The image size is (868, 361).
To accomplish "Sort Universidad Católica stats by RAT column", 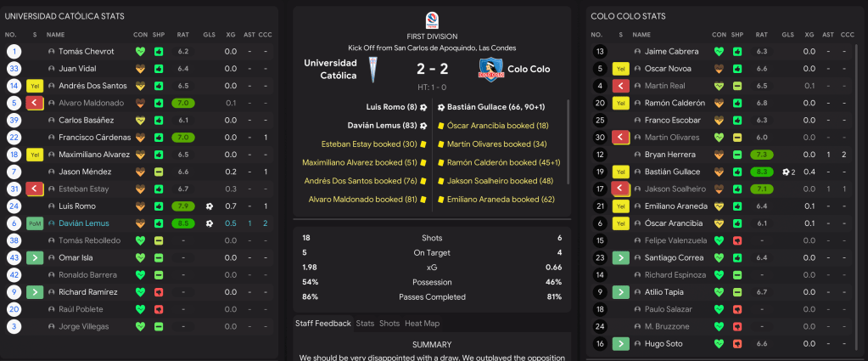I will pyautogui.click(x=182, y=34).
